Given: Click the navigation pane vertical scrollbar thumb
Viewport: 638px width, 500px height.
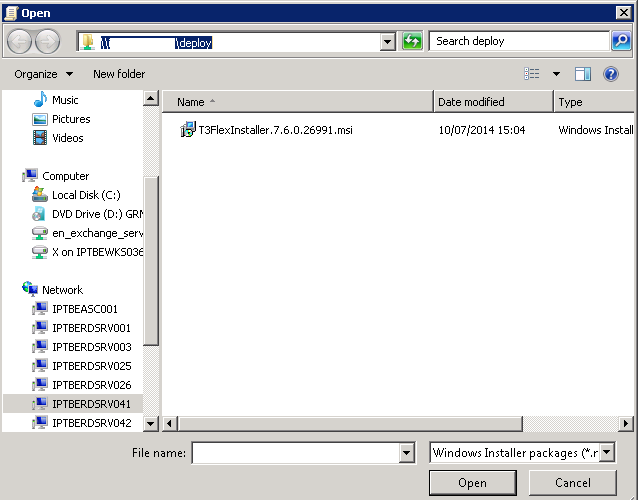Looking at the screenshot, I should (x=151, y=261).
